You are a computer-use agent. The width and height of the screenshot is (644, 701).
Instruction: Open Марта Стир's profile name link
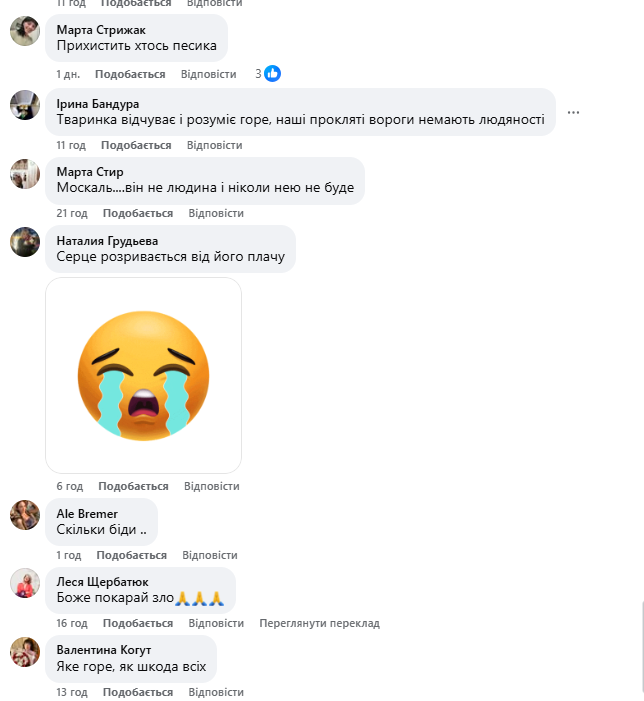90,172
